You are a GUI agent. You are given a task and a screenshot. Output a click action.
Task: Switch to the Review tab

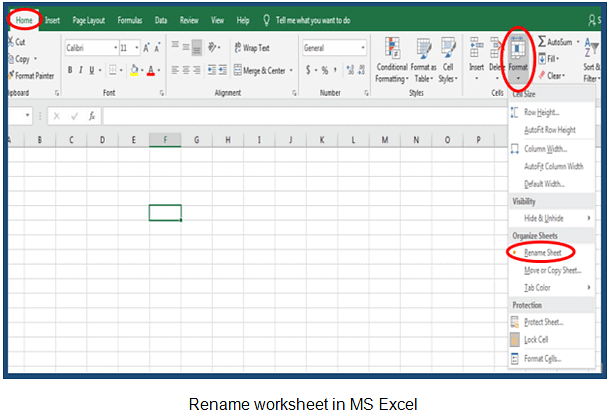click(189, 20)
